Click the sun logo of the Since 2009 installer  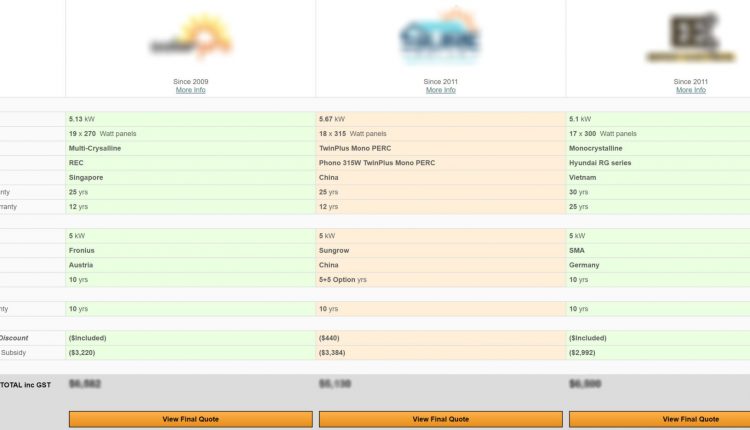[191, 37]
